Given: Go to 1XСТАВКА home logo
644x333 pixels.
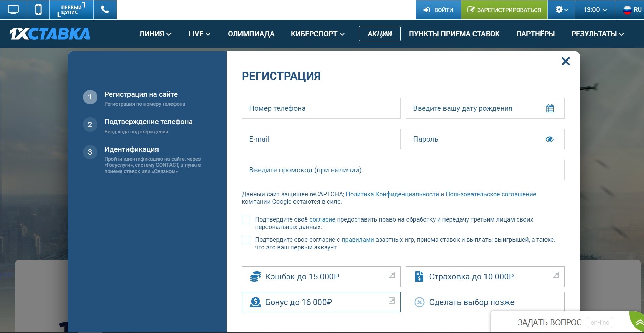Looking at the screenshot, I should (50, 34).
